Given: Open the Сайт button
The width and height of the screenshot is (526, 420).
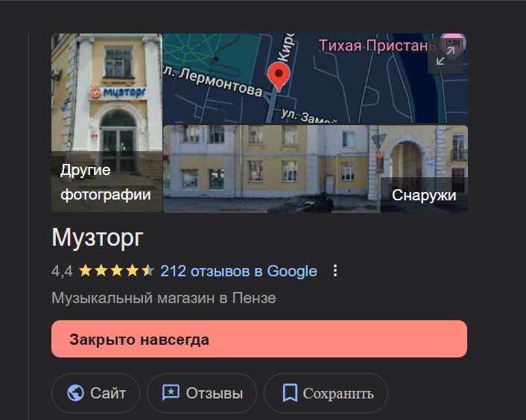Looking at the screenshot, I should (95, 393).
